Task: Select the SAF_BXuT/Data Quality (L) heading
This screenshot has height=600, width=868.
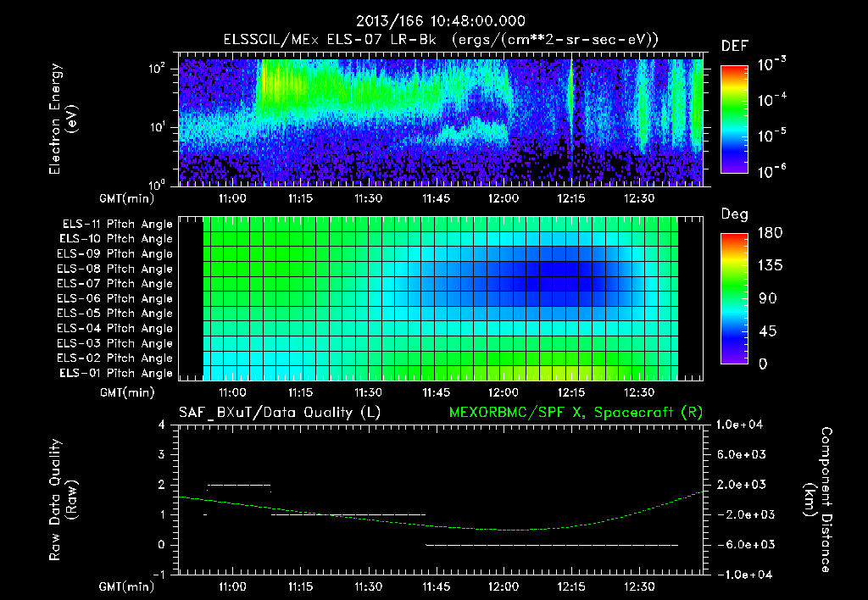Action: 280,413
